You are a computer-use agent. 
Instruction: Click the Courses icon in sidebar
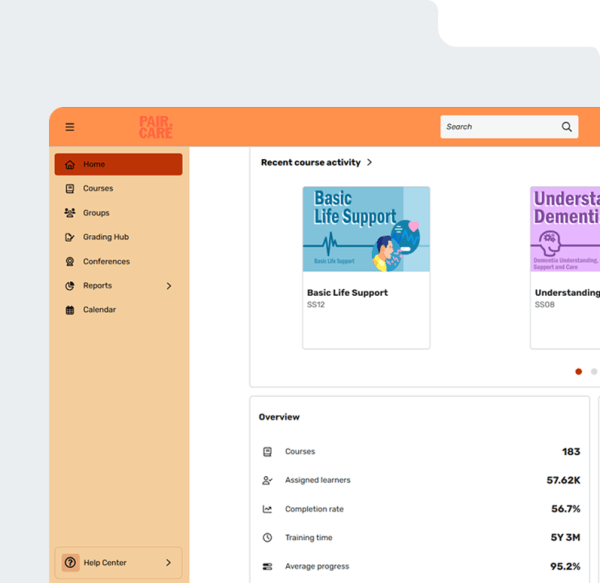70,189
